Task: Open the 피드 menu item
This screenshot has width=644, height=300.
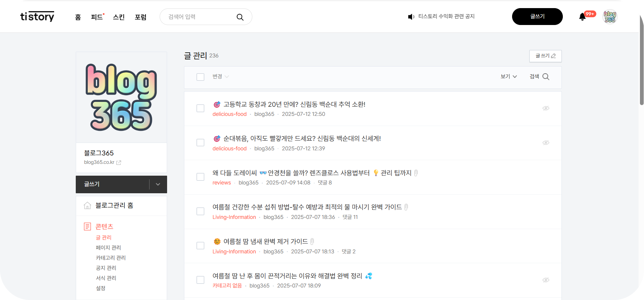Action: tap(97, 17)
